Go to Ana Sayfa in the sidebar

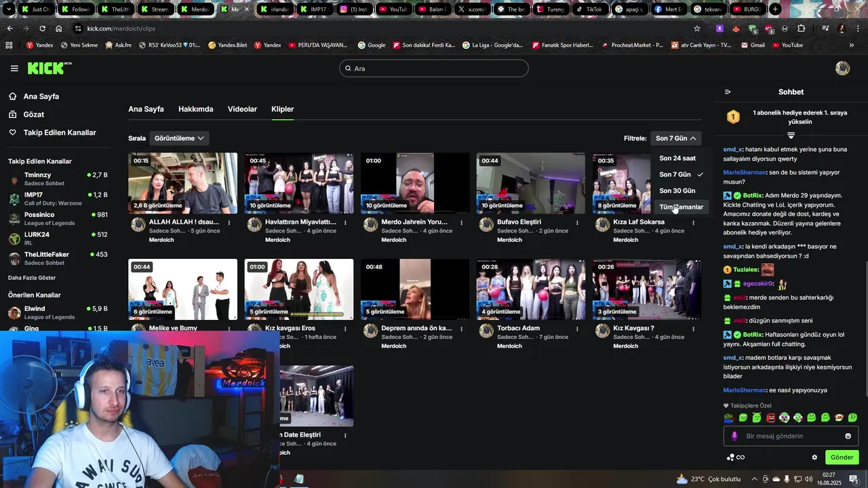coord(41,96)
